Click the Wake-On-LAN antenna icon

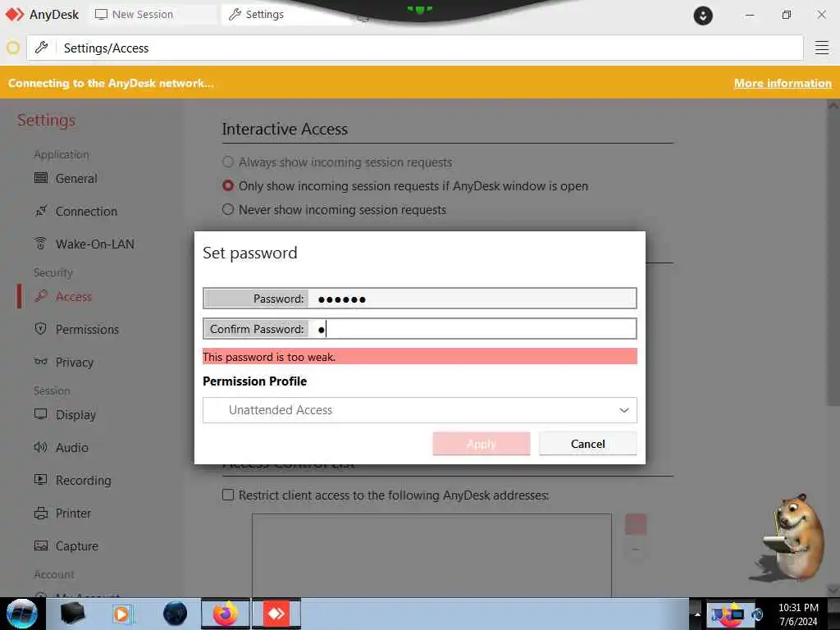(x=40, y=243)
